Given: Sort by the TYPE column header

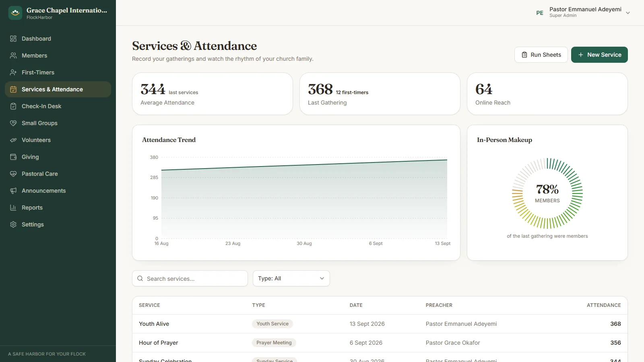Looking at the screenshot, I should pos(258,305).
